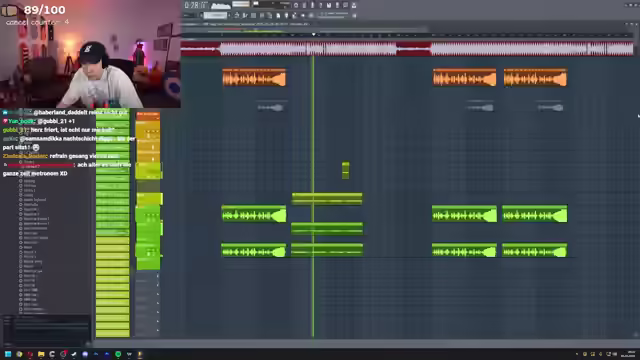Open Spotify from the taskbar
640x360 pixels.
(118, 354)
